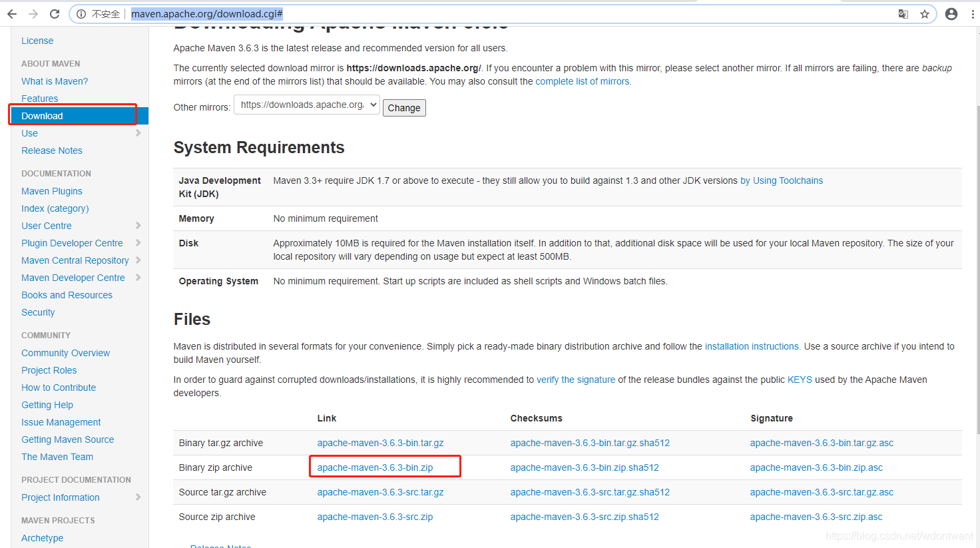Open the site security info icon
The image size is (980, 548).
tap(81, 14)
